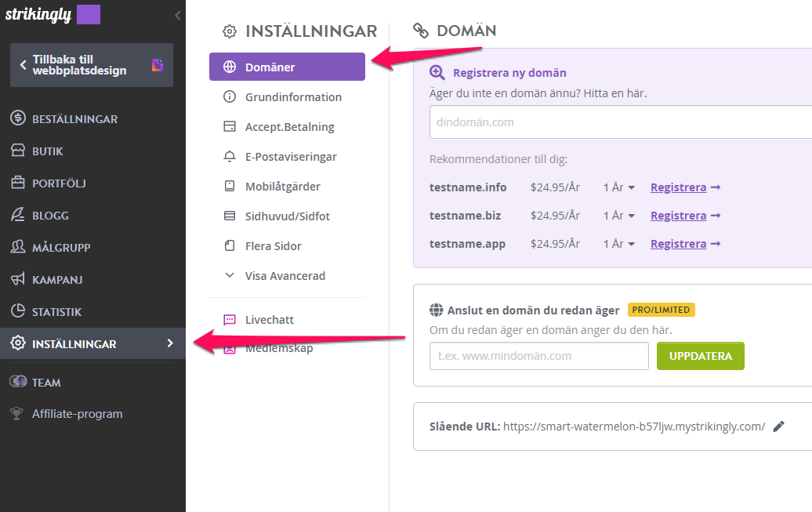Screen dimensions: 812x512
Task: Click the Målgrupp people icon
Action: tap(17, 247)
